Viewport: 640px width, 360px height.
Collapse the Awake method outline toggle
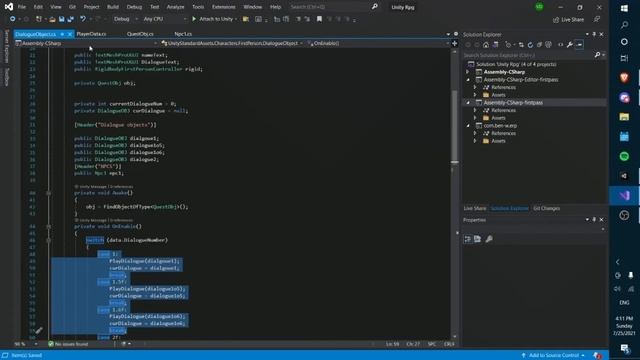pos(49,193)
